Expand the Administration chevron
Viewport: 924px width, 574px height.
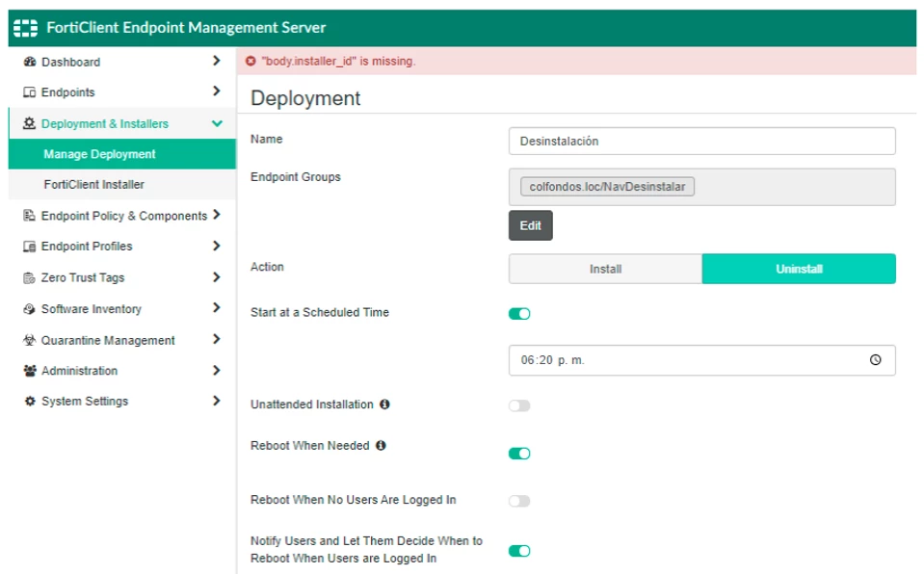coord(216,370)
